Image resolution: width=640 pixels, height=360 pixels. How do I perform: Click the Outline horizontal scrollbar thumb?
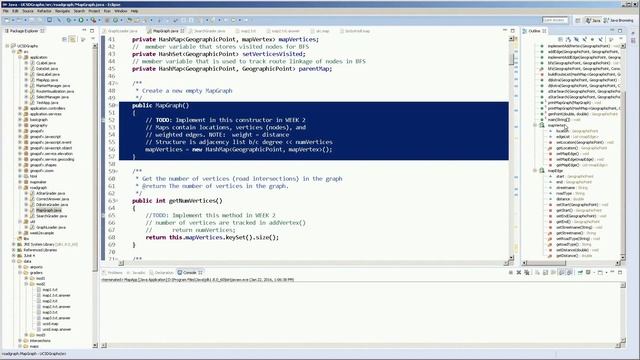coord(546,263)
